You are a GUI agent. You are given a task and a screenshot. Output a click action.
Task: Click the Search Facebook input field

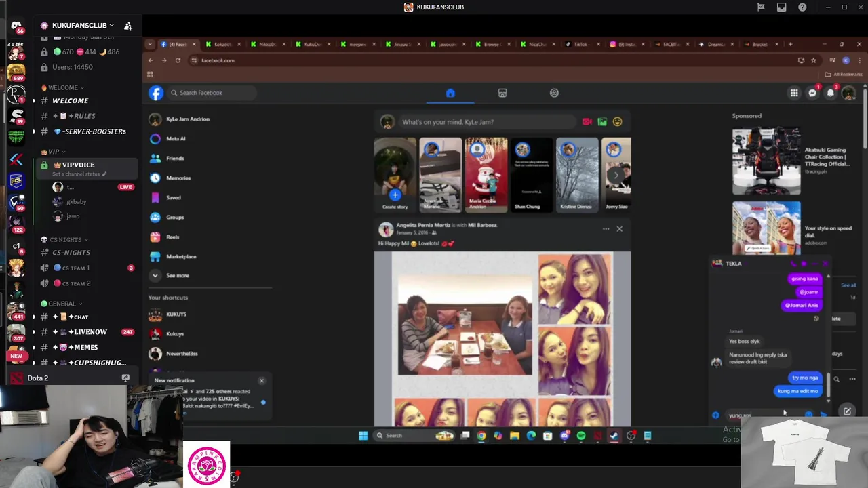coord(212,93)
